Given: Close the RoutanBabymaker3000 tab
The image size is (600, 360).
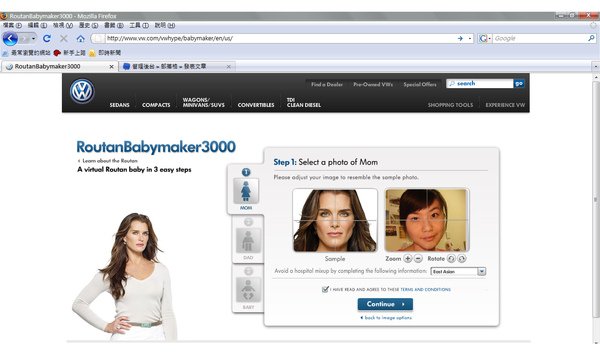Looking at the screenshot, I should pyautogui.click(x=111, y=67).
